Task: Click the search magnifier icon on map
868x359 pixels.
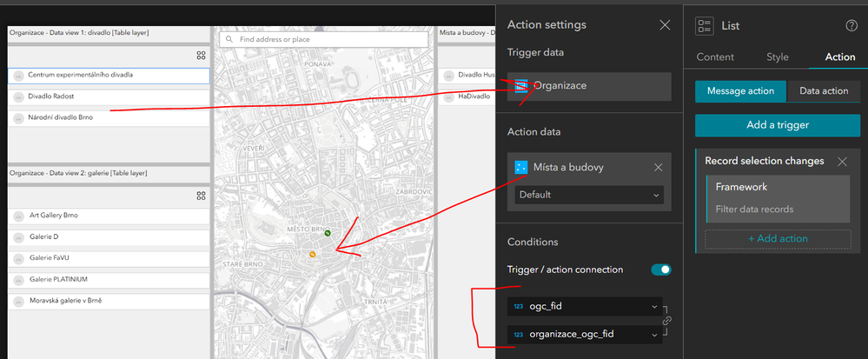Action: (x=229, y=39)
